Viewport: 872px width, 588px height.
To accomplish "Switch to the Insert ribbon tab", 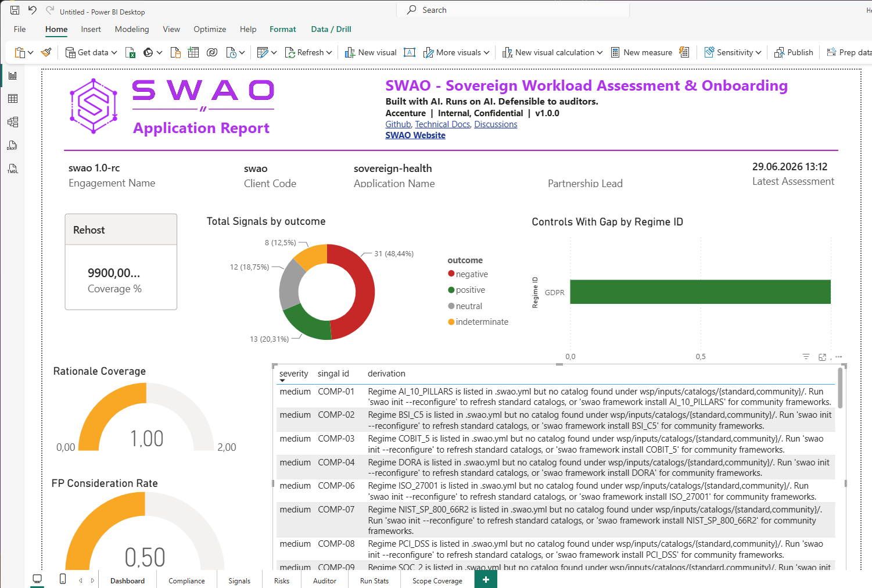I will pyautogui.click(x=91, y=29).
